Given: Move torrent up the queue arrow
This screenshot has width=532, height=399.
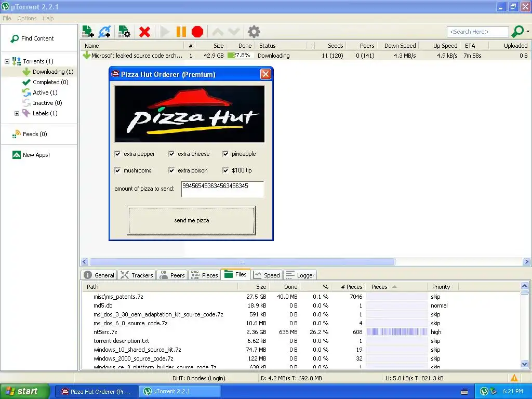Looking at the screenshot, I should point(218,32).
